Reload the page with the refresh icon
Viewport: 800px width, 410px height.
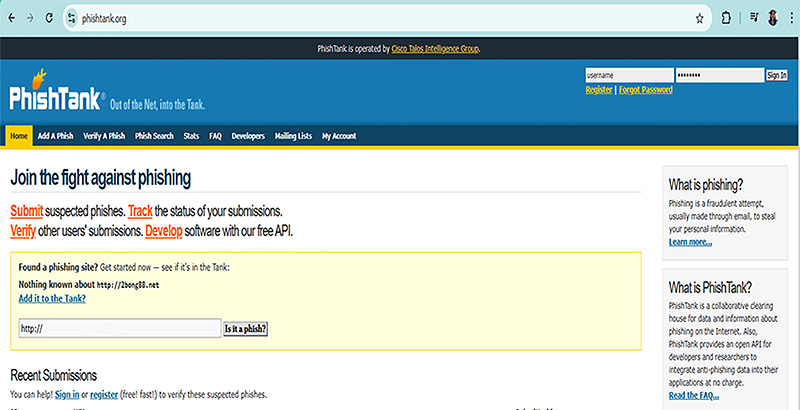click(49, 18)
